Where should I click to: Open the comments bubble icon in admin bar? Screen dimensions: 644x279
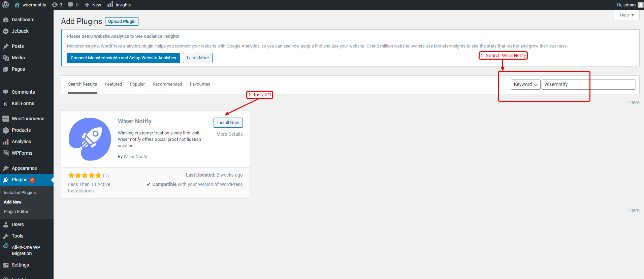coord(70,5)
